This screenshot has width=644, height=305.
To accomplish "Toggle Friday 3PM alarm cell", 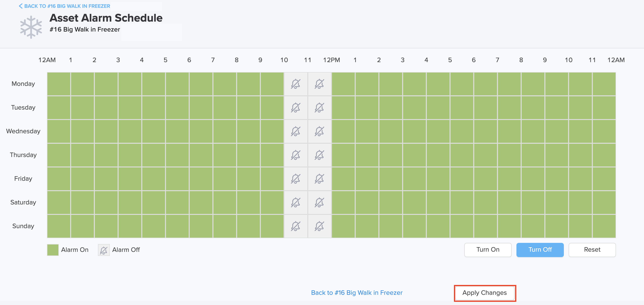I will pos(414,179).
